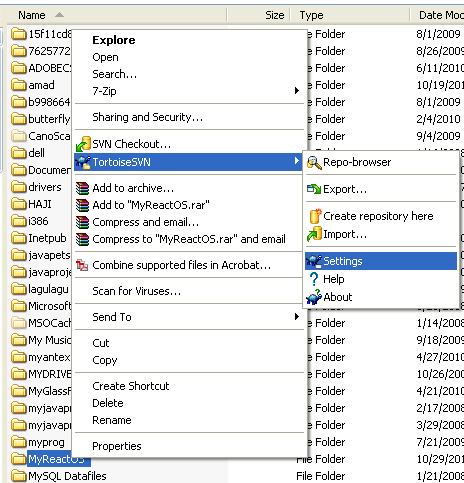Viewport: 464px width, 483px height.
Task: Click the 7/21/2009 date cell
Action: pyautogui.click(x=440, y=442)
